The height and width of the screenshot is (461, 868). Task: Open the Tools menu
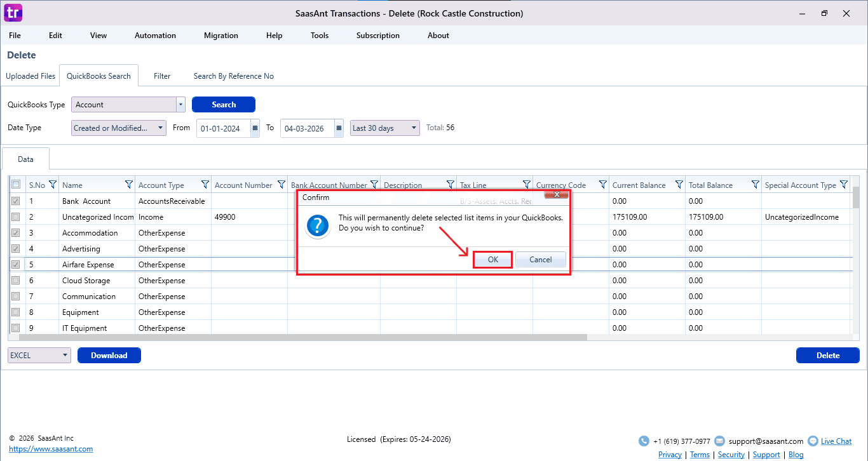coord(320,36)
